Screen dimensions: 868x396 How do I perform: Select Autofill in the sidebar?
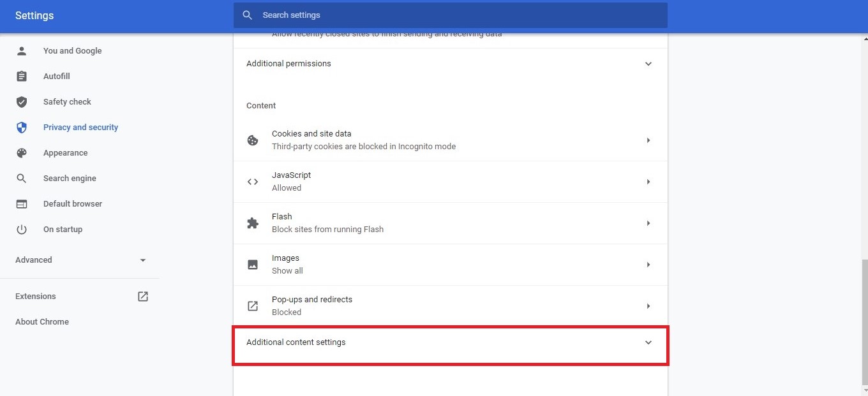click(56, 76)
